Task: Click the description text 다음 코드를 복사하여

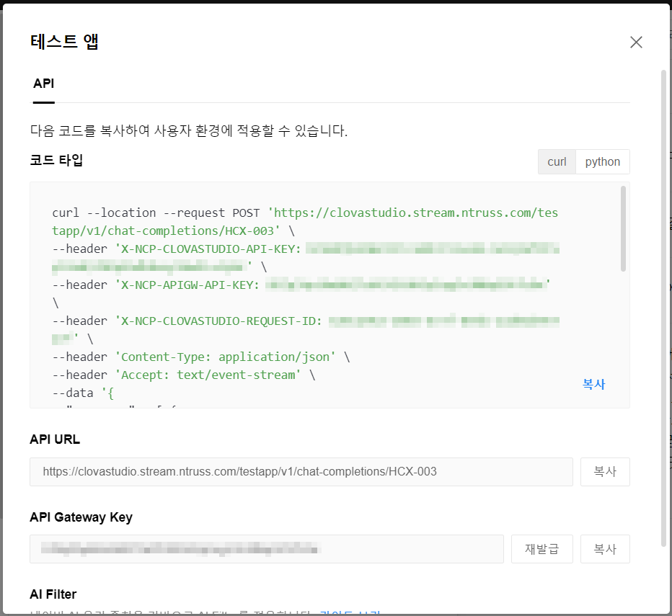Action: pyautogui.click(x=189, y=130)
